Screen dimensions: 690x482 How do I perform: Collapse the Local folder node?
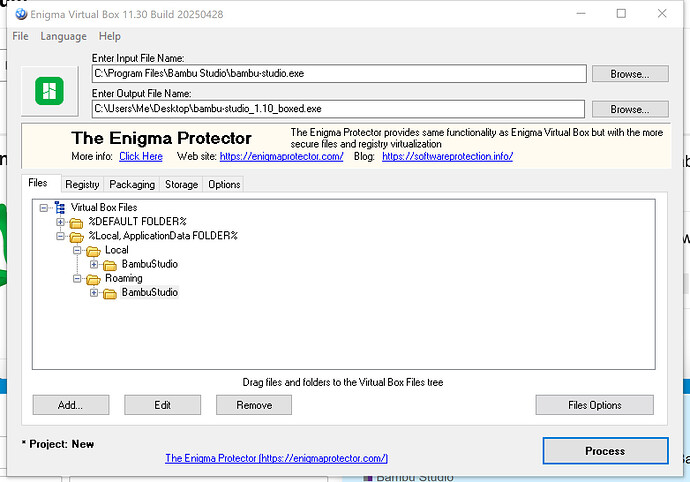(x=77, y=250)
